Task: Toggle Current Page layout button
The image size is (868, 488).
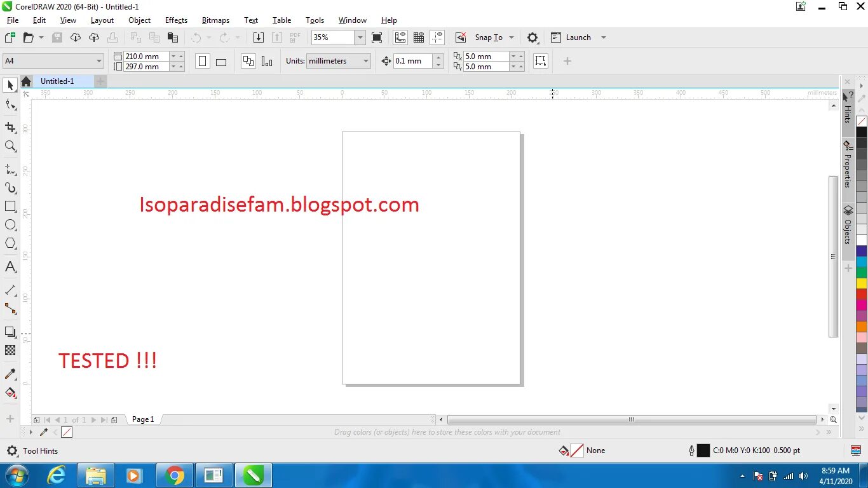Action: 267,62
